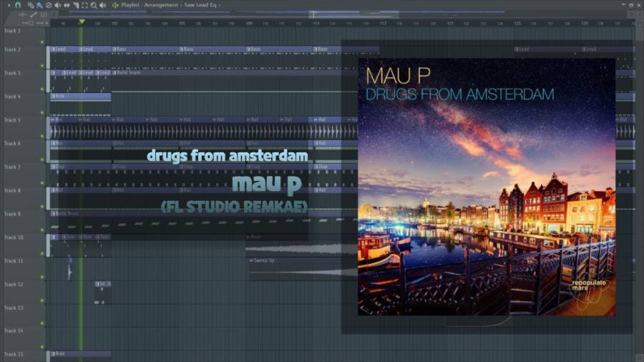Mute Track 12 with its green dot
Viewport: 644px width, 362px height.
pos(42,300)
